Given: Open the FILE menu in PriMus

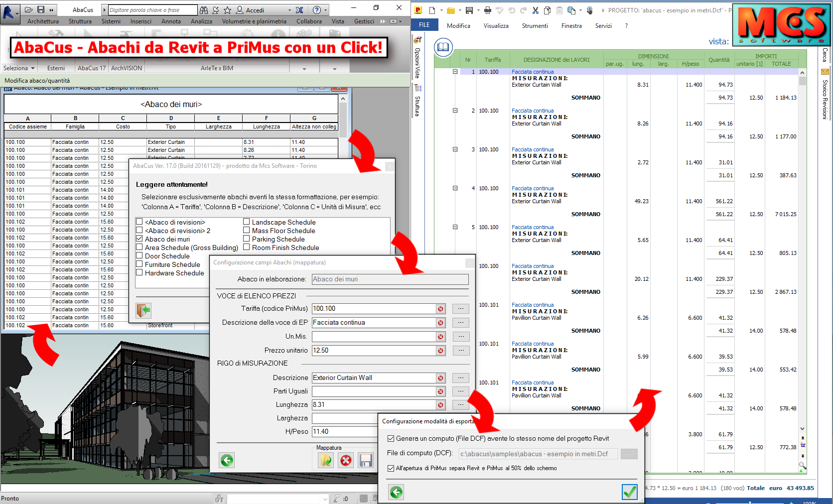Looking at the screenshot, I should (x=424, y=25).
